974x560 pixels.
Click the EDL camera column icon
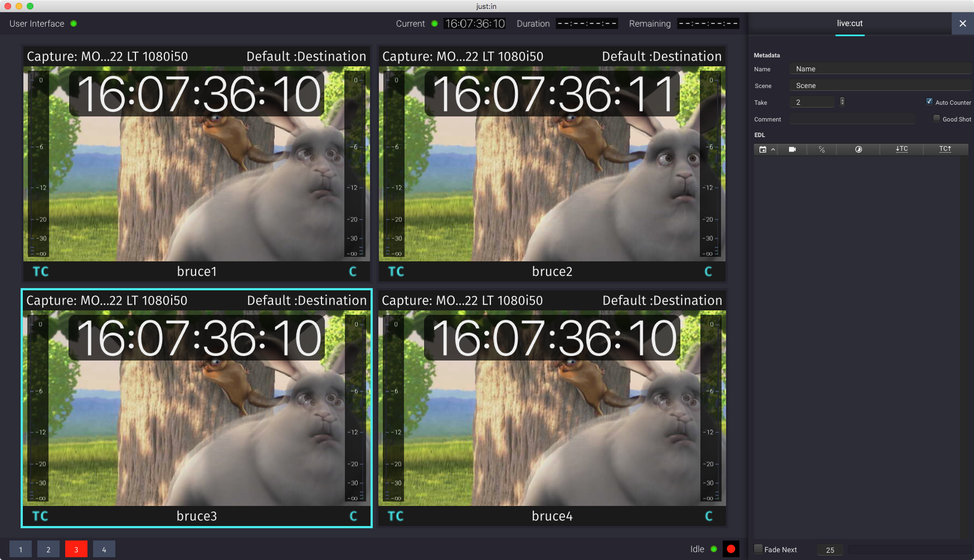point(792,149)
